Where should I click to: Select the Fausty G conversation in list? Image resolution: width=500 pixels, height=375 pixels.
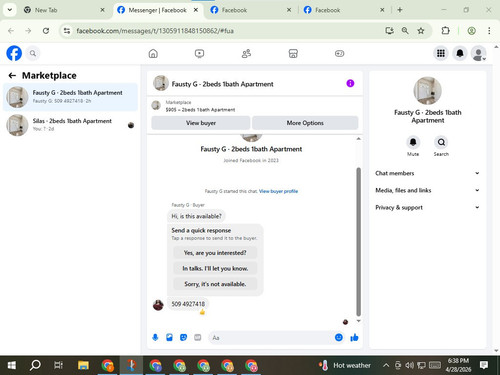(x=70, y=97)
